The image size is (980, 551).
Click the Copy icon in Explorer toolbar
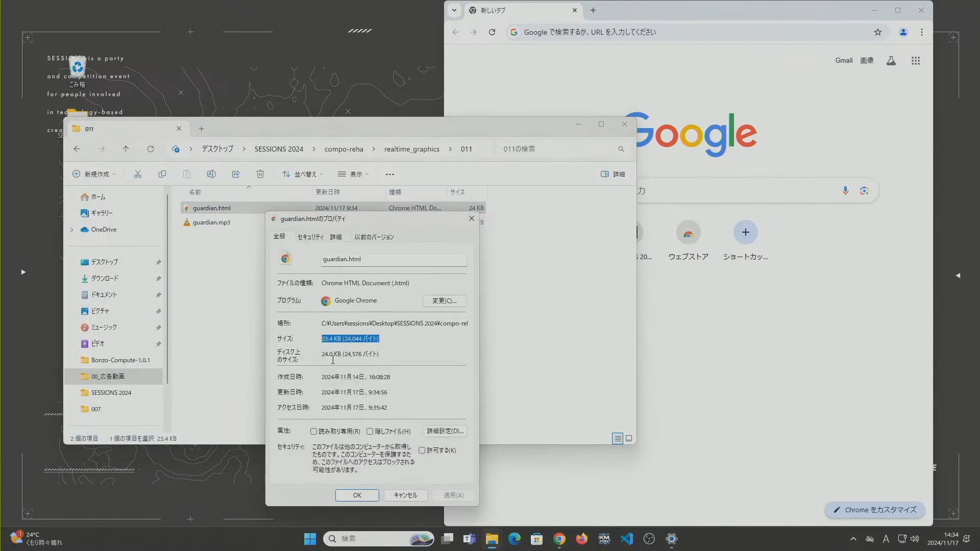click(x=162, y=174)
